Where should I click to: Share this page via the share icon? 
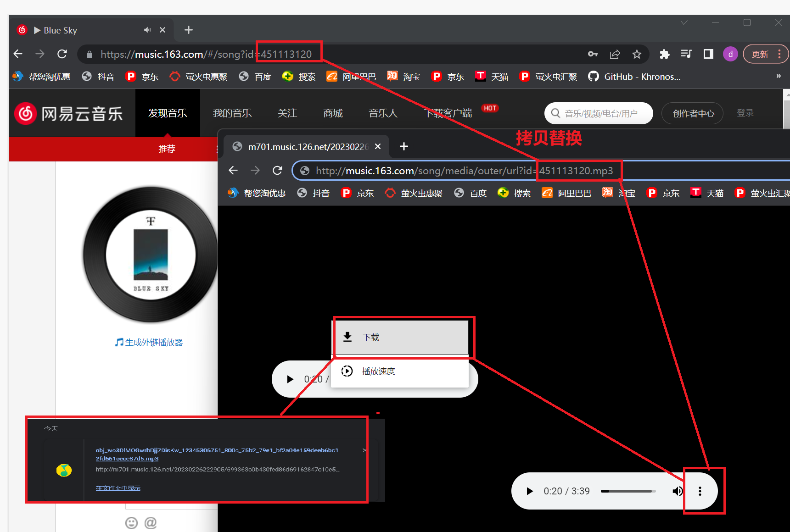tap(615, 54)
